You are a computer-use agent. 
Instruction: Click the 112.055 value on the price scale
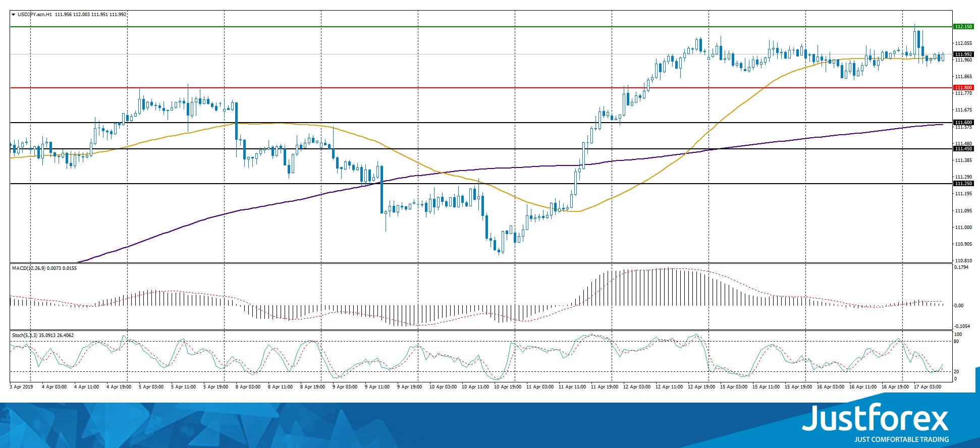[x=963, y=43]
